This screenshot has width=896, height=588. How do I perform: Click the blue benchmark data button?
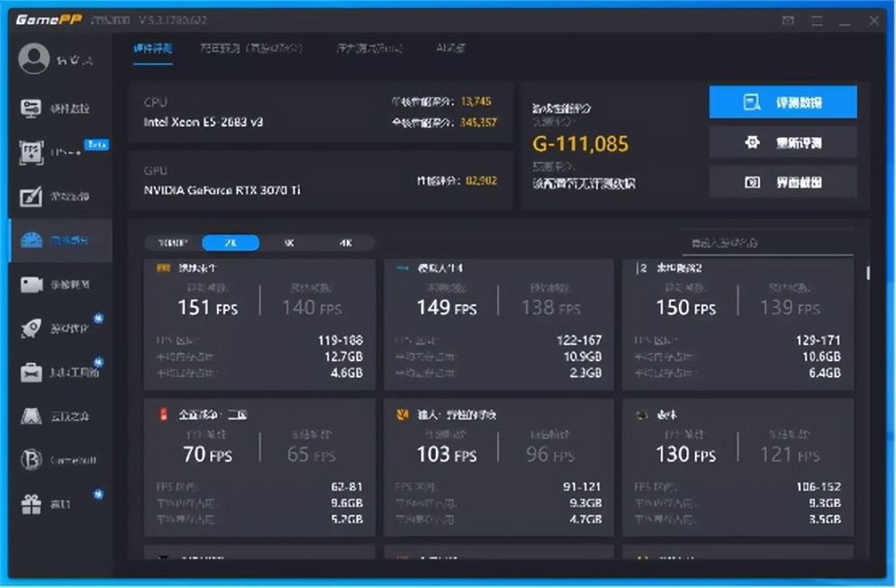[x=783, y=103]
